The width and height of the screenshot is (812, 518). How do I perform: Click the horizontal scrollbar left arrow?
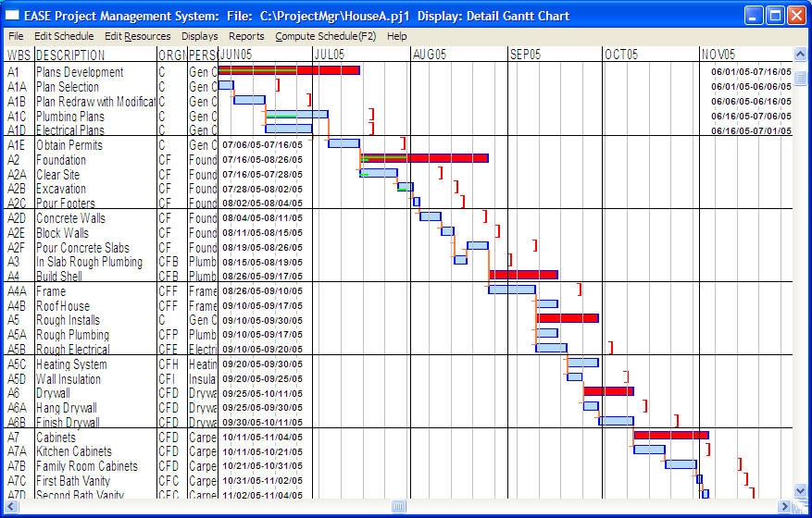click(11, 506)
